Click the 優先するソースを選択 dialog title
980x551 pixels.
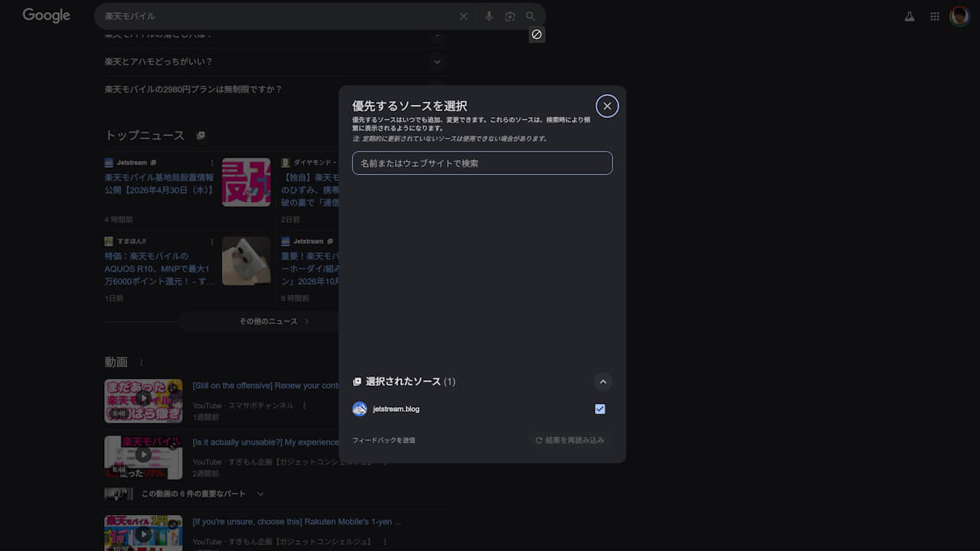pos(410,106)
